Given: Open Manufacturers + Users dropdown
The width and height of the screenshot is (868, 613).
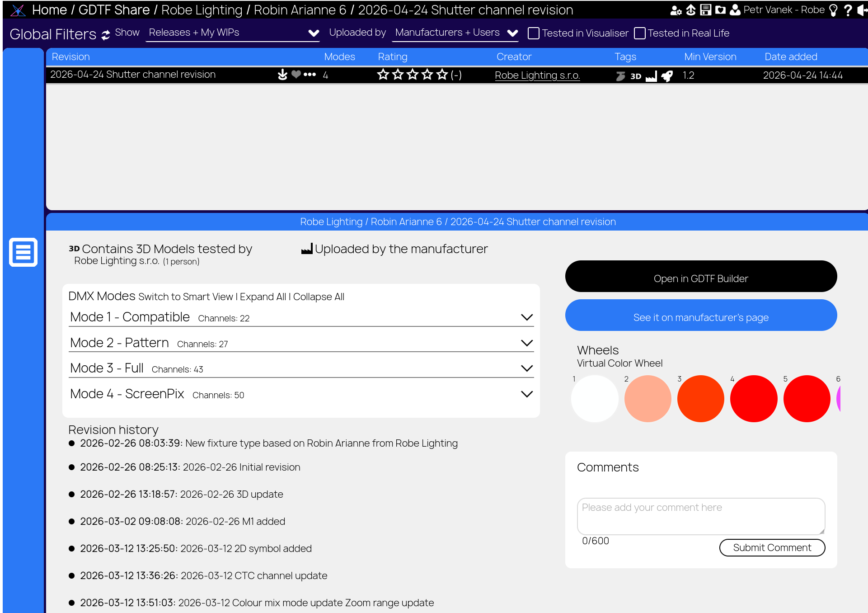Looking at the screenshot, I should [455, 33].
